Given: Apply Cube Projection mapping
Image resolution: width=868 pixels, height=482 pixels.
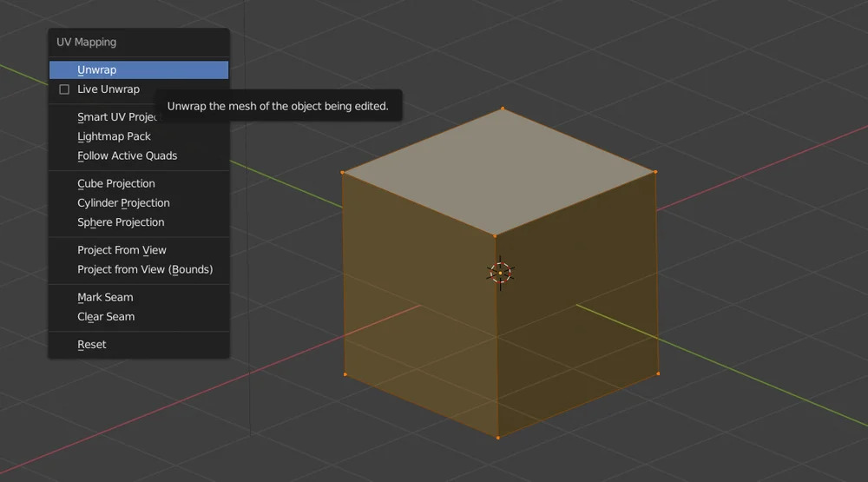Looking at the screenshot, I should [115, 184].
